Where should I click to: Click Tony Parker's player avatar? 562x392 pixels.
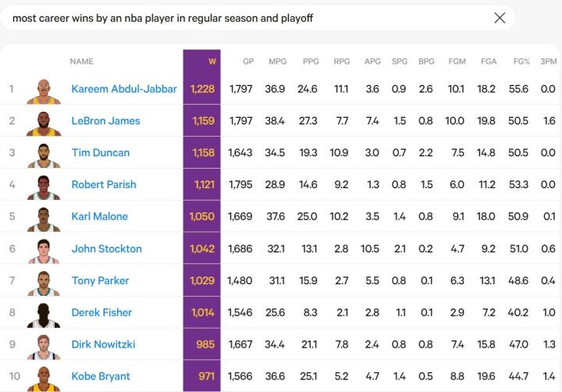tap(43, 282)
